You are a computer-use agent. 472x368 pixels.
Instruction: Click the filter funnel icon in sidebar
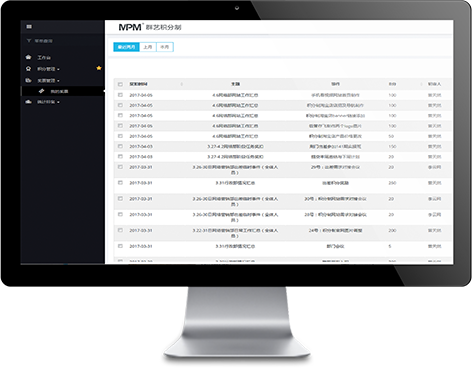click(x=29, y=41)
